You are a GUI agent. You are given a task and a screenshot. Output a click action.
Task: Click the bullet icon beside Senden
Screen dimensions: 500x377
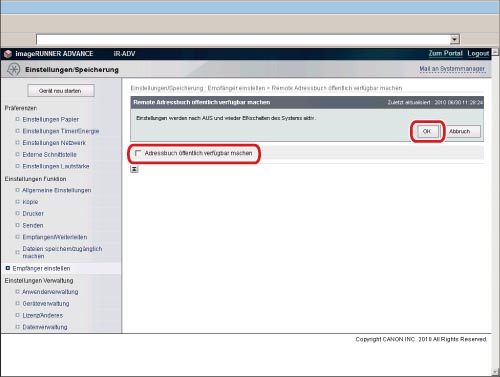18,225
